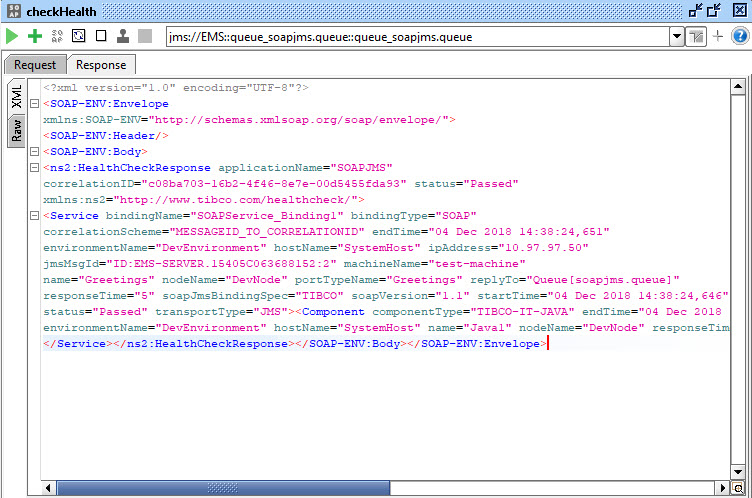This screenshot has height=498, width=752.
Task: Open endpoint dropdown arrow
Action: coord(676,36)
